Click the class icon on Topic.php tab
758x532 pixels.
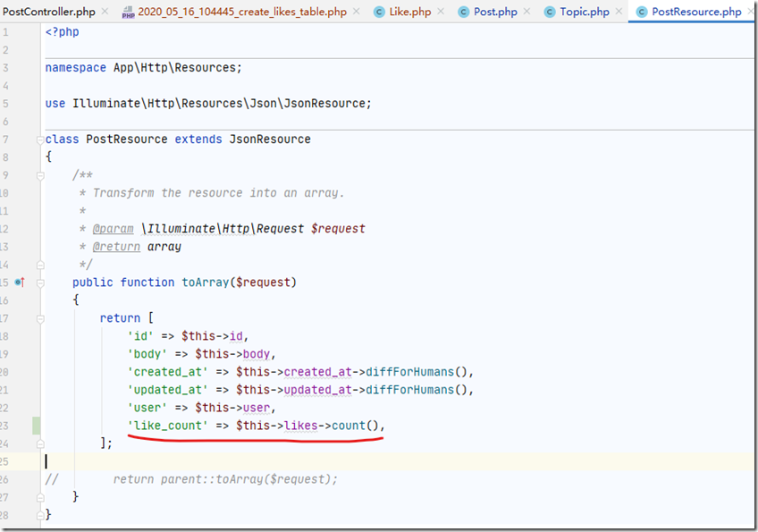(x=550, y=13)
